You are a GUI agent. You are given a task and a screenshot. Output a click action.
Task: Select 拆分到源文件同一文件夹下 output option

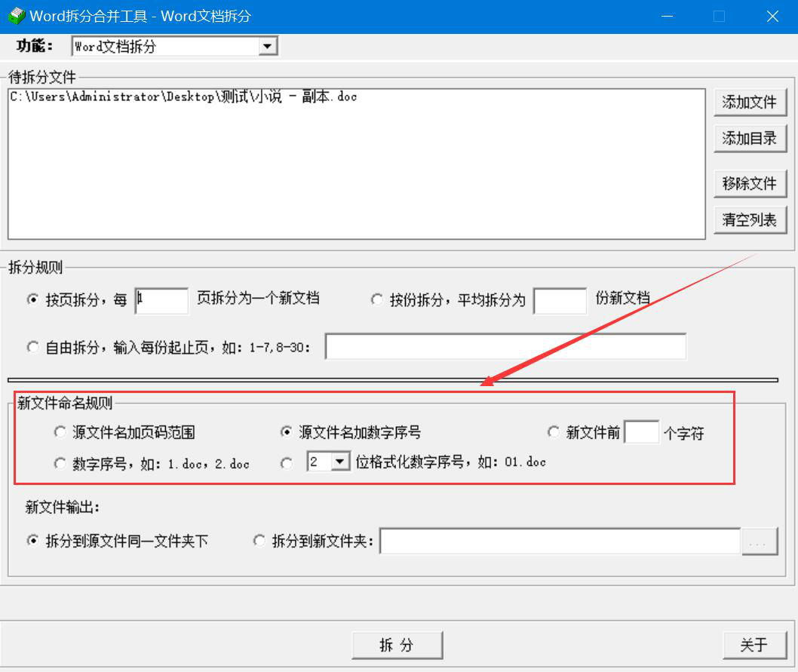click(32, 541)
